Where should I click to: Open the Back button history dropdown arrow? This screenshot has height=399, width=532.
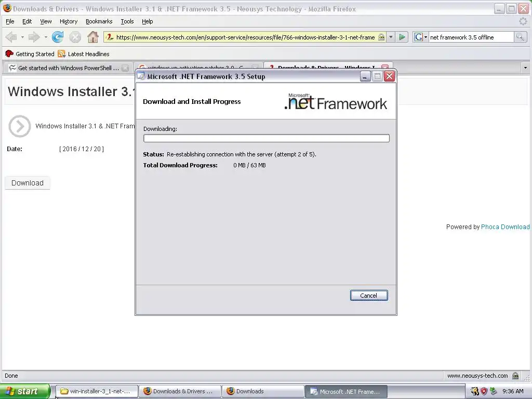click(x=22, y=37)
